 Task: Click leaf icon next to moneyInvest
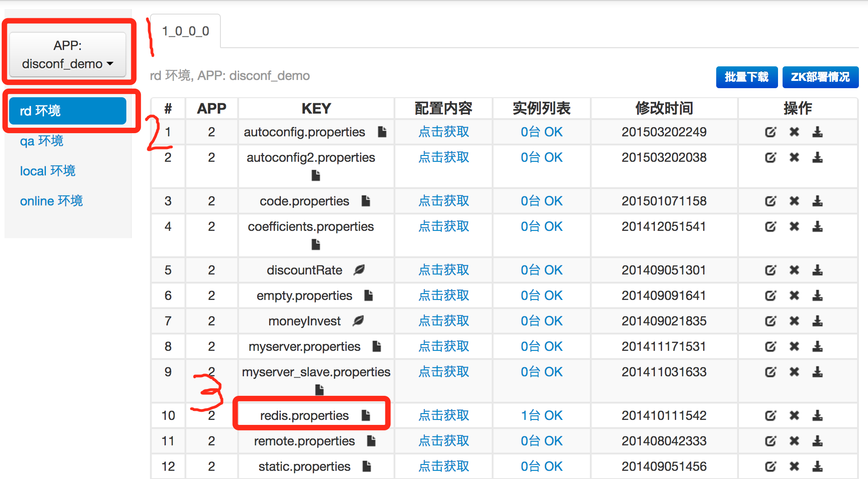tap(358, 321)
